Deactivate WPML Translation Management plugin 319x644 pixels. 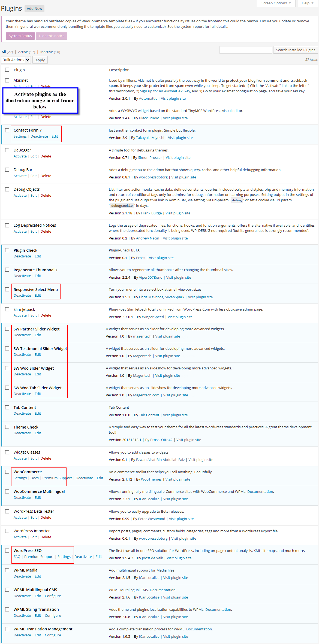pos(22,635)
